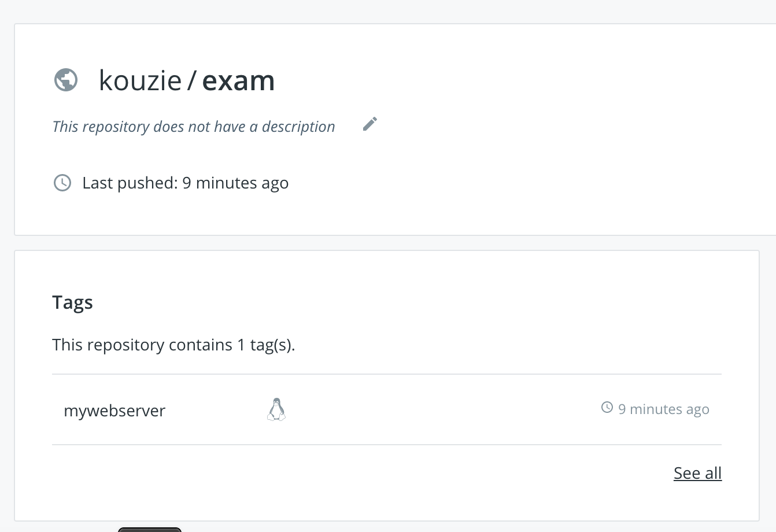The height and width of the screenshot is (532, 776).
Task: Click the clock icon beside Last pushed
Action: click(x=62, y=183)
